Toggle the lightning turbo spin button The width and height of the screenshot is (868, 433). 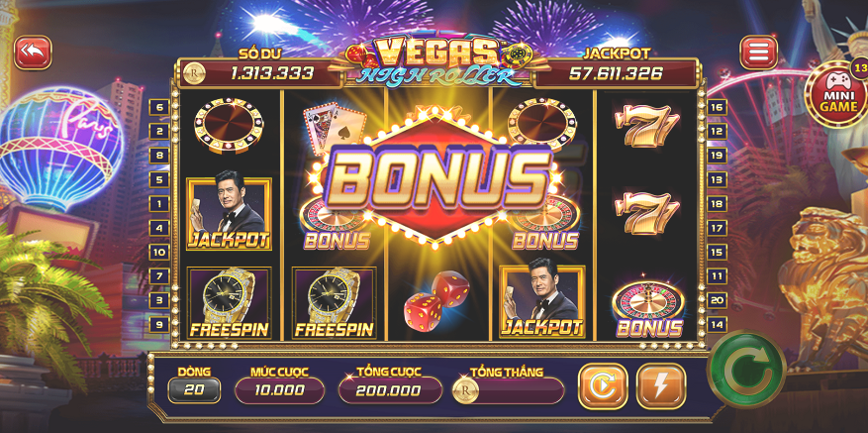pyautogui.click(x=661, y=385)
